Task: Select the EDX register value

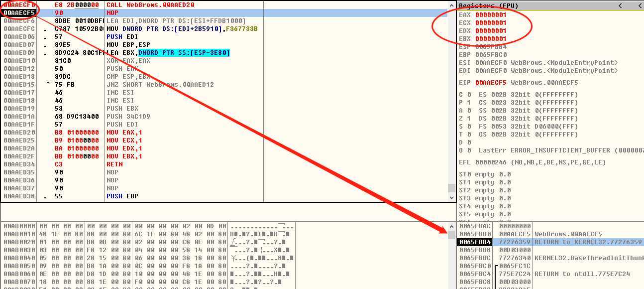Action: pos(491,31)
